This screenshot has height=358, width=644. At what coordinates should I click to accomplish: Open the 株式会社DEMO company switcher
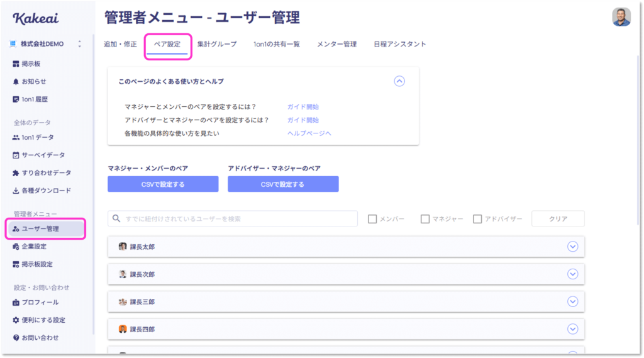[45, 43]
